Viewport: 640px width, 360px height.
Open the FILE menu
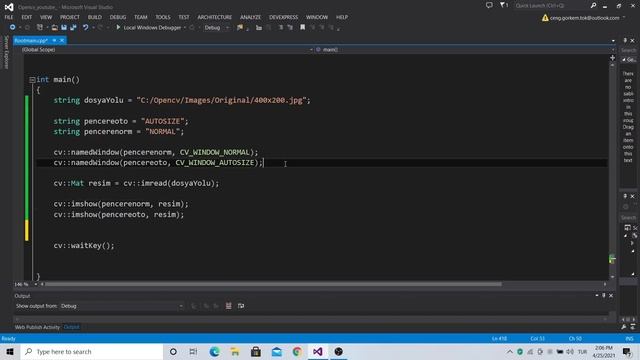(x=9, y=17)
